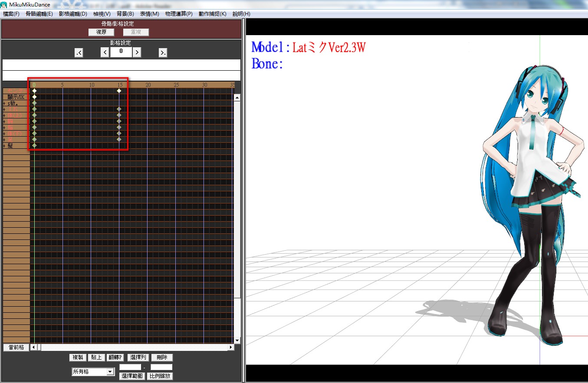Click timeline vertical scrollbar down arrow
The image size is (588, 383).
[x=237, y=340]
